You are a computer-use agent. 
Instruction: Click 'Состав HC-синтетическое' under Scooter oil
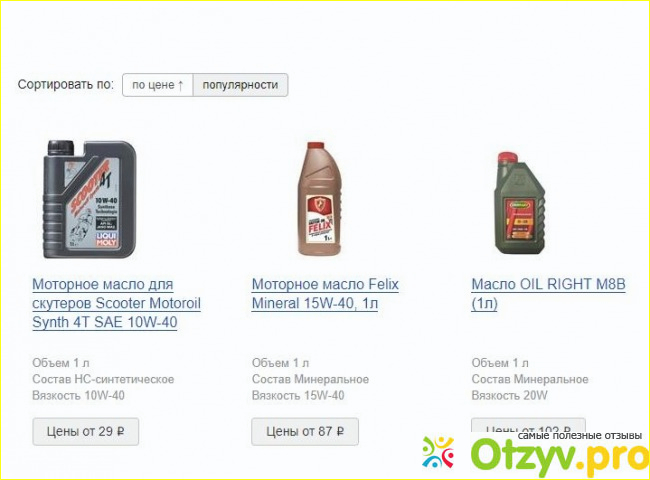point(103,379)
